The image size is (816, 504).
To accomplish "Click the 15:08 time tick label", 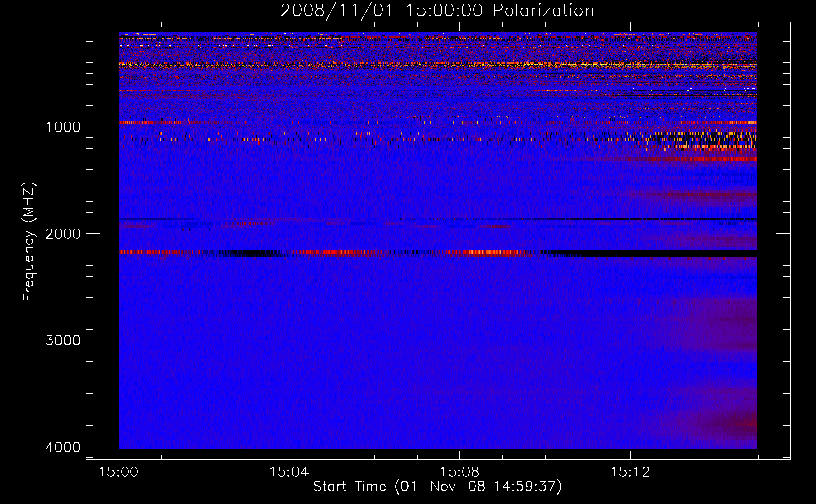I will [459, 472].
